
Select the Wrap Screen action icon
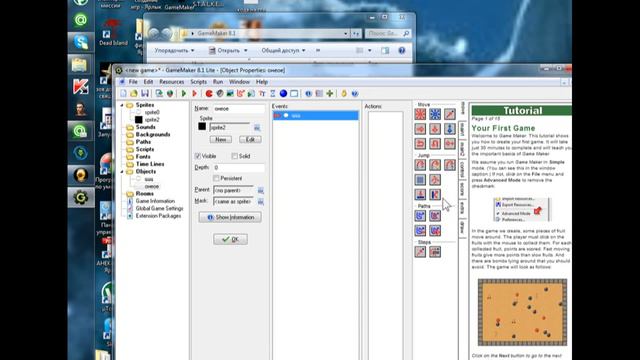click(x=435, y=180)
